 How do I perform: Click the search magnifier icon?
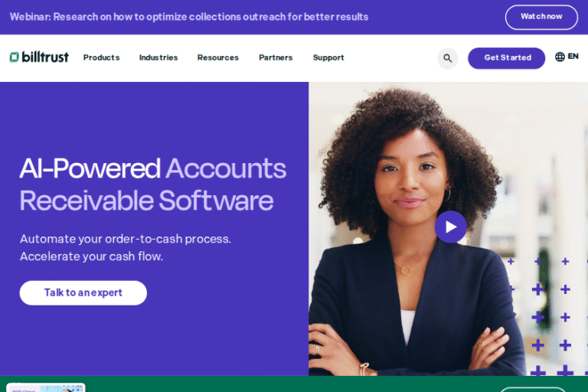click(447, 58)
